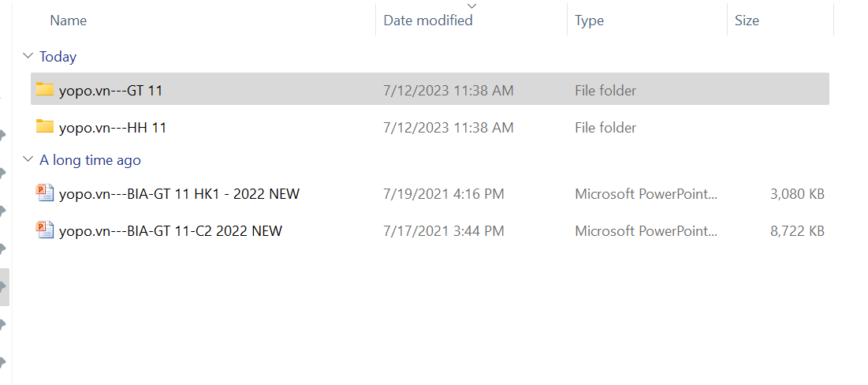Image resolution: width=868 pixels, height=385 pixels.
Task: Click the left navigation pane scrollbar thumb
Action: pyautogui.click(x=4, y=287)
